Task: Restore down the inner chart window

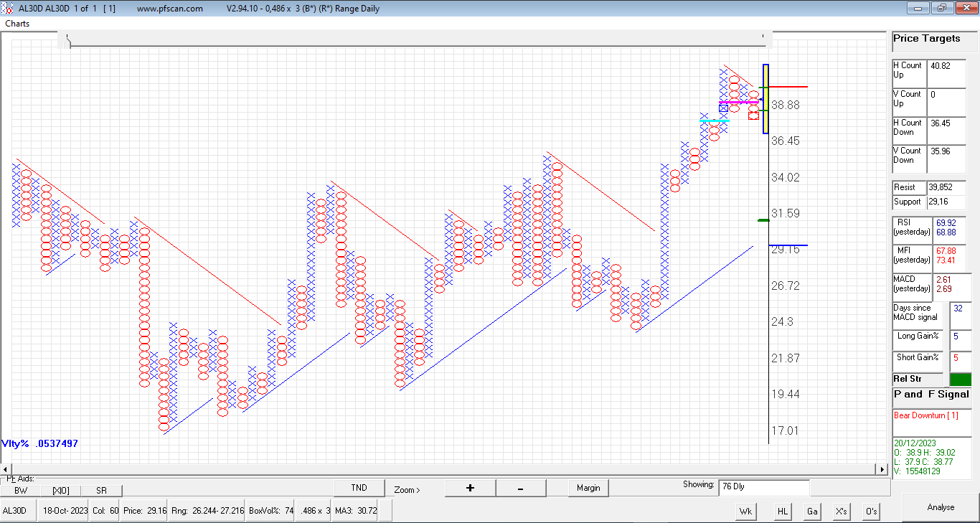Action: pyautogui.click(x=942, y=9)
